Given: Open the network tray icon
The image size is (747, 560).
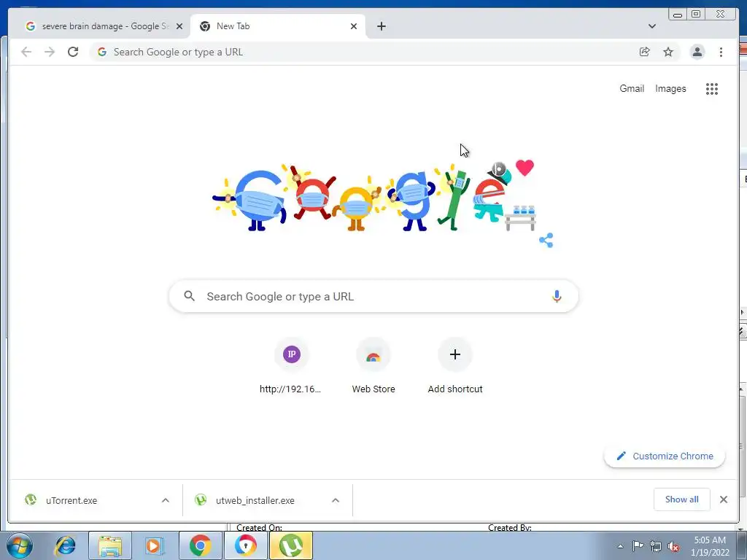Looking at the screenshot, I should (x=656, y=546).
